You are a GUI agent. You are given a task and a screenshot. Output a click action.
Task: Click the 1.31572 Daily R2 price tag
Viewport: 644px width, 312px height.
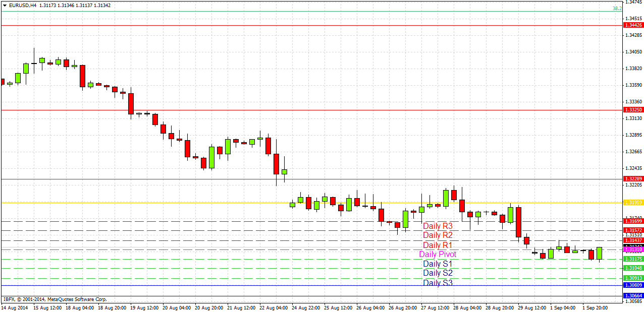(633, 230)
